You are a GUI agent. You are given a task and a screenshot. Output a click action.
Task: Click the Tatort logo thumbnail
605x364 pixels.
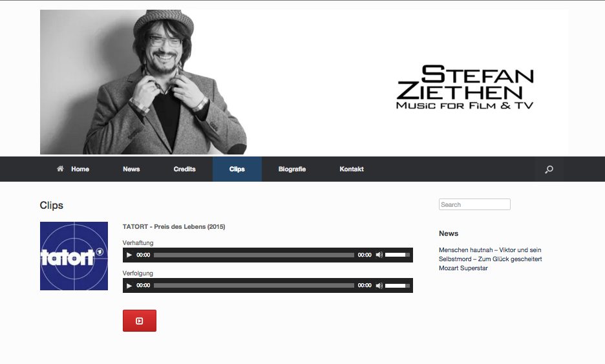click(x=74, y=256)
